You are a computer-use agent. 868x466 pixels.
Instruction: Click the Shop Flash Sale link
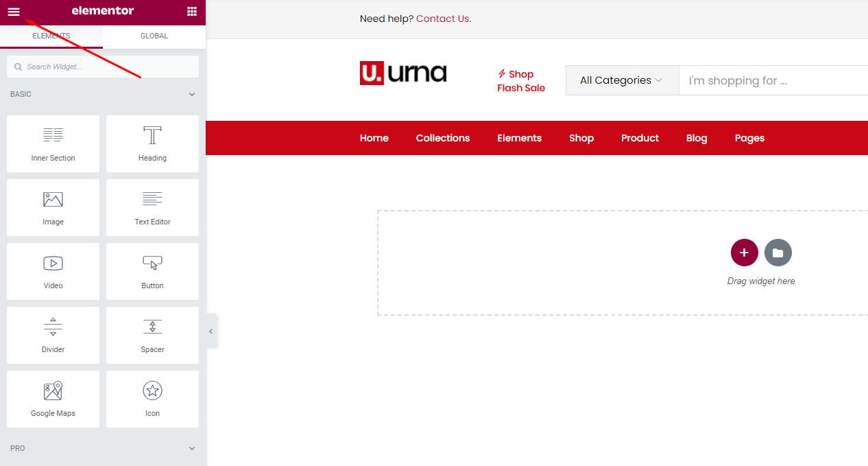click(x=521, y=81)
